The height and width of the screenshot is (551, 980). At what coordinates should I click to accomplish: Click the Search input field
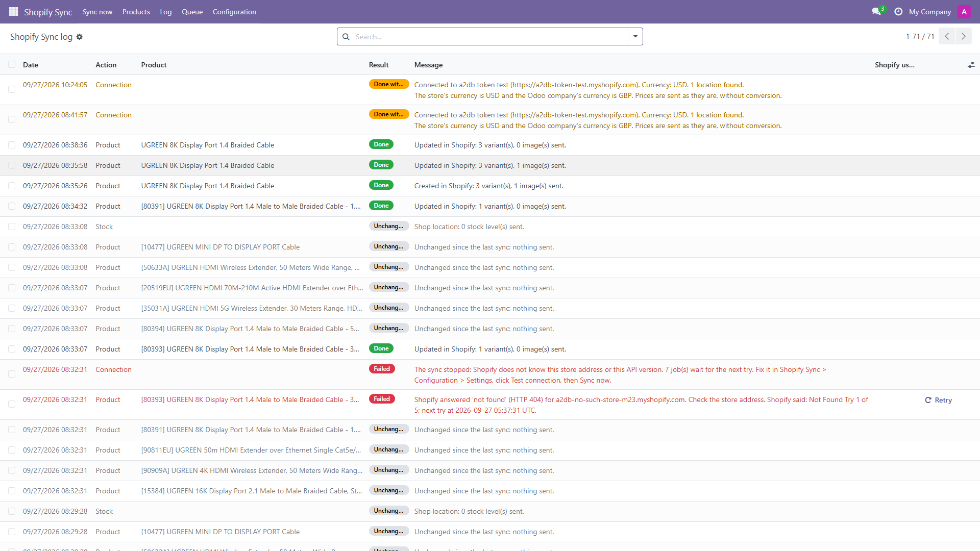click(x=490, y=37)
